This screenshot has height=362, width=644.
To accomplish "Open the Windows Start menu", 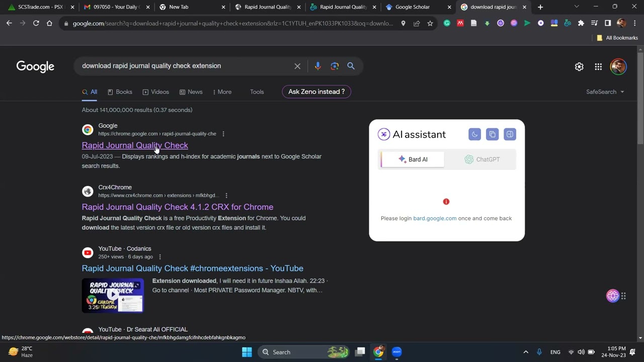I will pyautogui.click(x=247, y=352).
